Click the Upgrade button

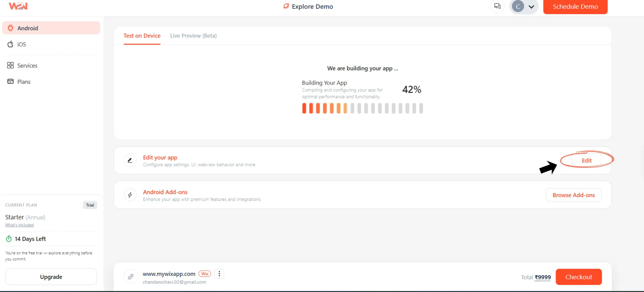click(51, 277)
